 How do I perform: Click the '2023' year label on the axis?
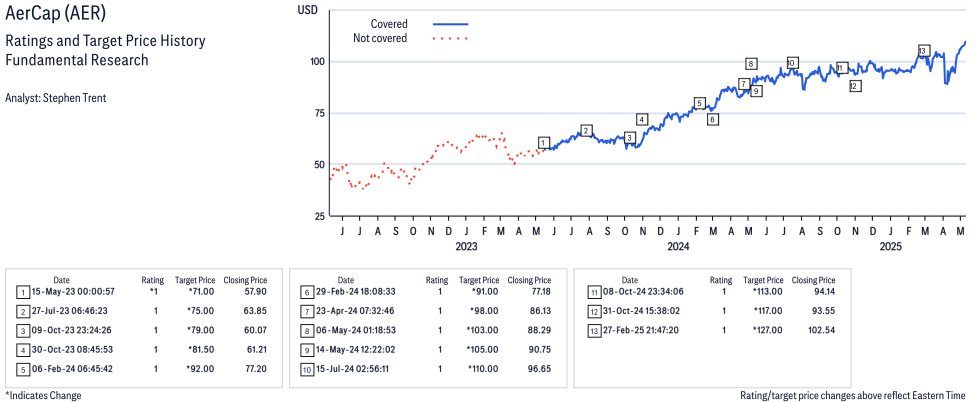point(466,247)
